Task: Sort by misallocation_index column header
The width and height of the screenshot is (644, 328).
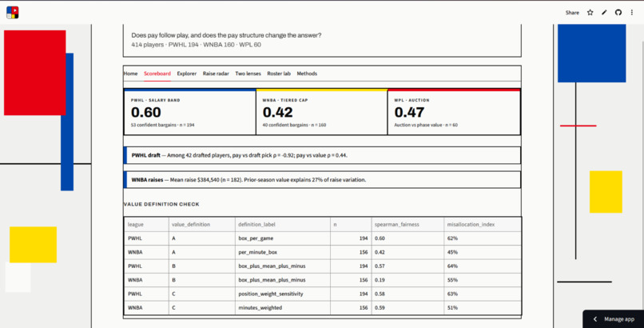Action: coord(483,225)
